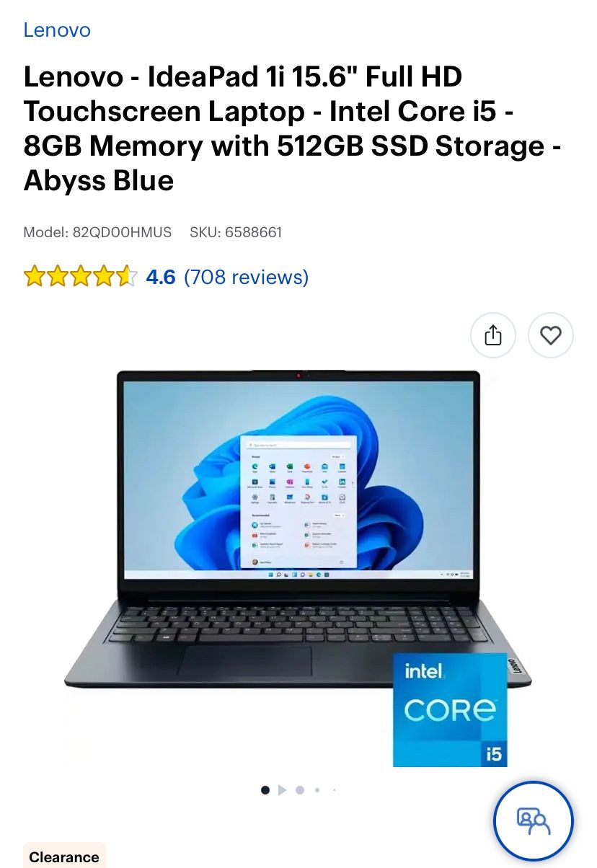Click the IdeaPad 1i product title
597x868 pixels.
click(293, 128)
